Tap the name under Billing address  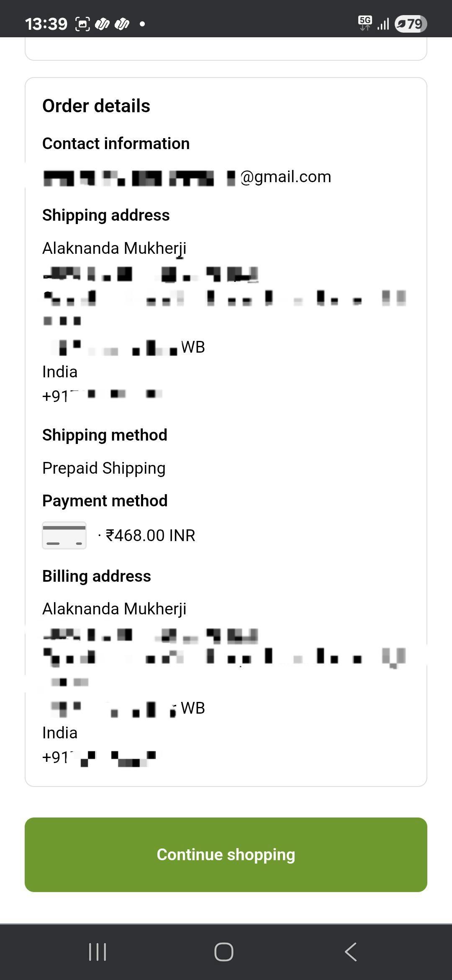click(x=114, y=609)
